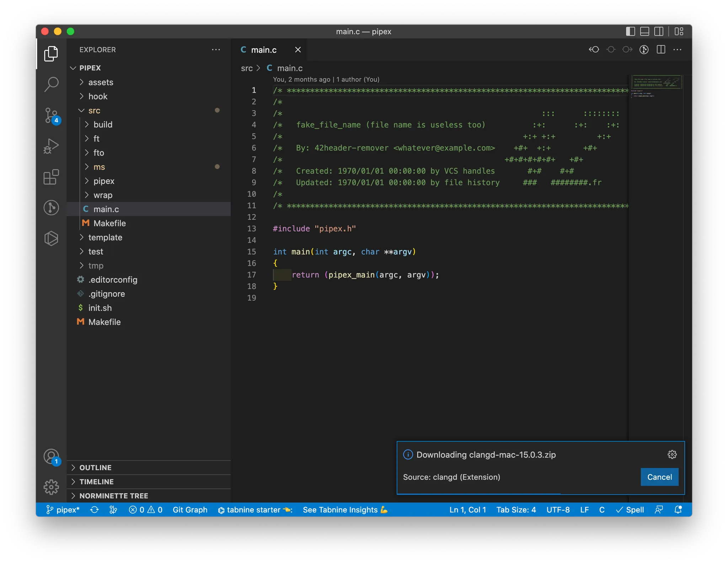Toggle Panel visibility in title bar

(644, 31)
